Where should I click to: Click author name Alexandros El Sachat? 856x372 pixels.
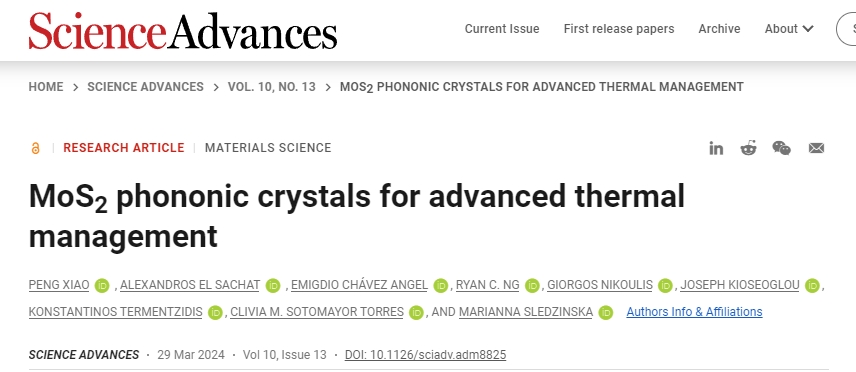point(190,285)
